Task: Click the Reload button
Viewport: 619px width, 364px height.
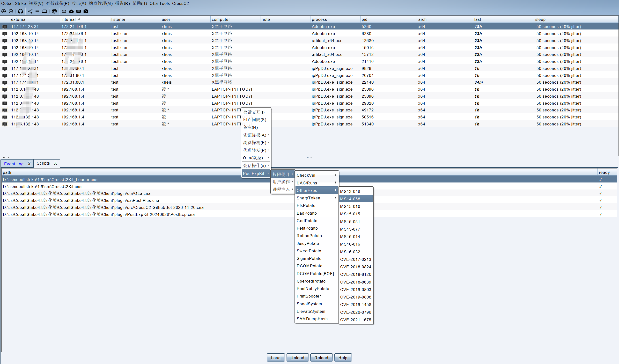Action: click(321, 358)
